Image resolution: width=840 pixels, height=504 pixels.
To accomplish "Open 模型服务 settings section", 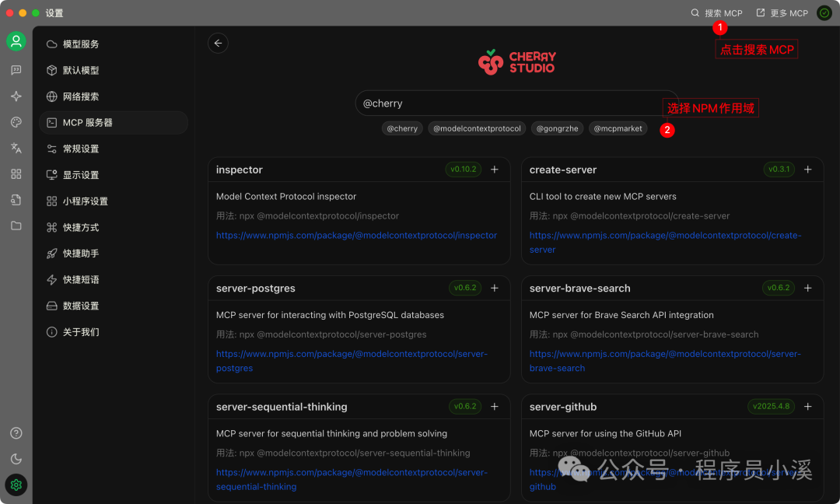I will (81, 44).
